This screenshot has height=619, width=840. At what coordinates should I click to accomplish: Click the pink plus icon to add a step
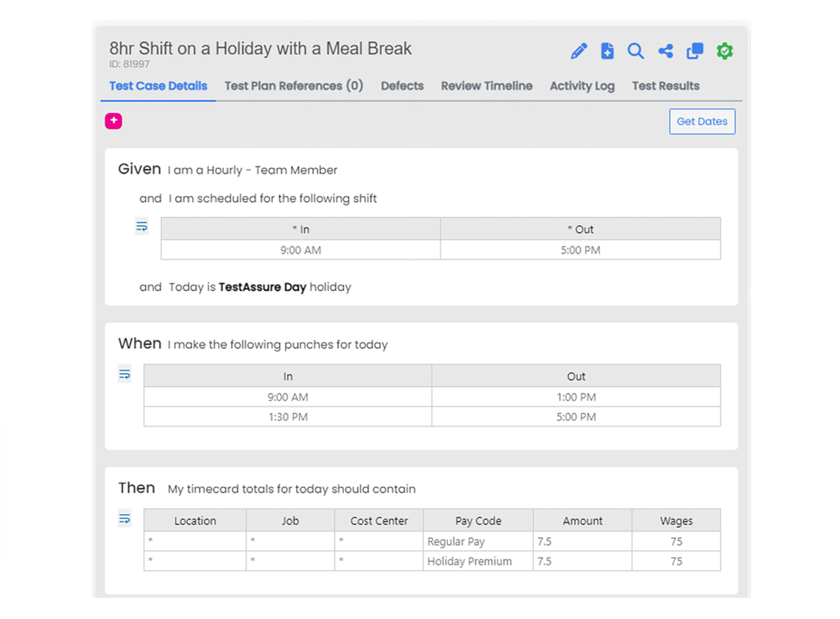(113, 121)
